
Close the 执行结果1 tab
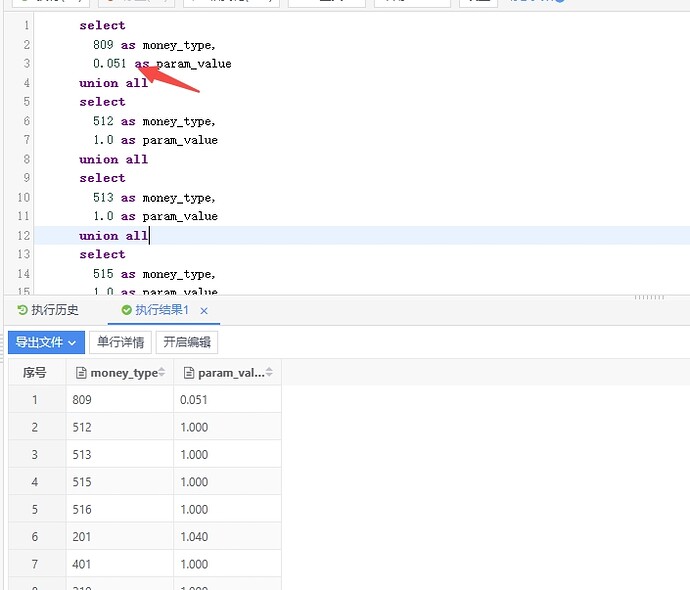pyautogui.click(x=204, y=311)
